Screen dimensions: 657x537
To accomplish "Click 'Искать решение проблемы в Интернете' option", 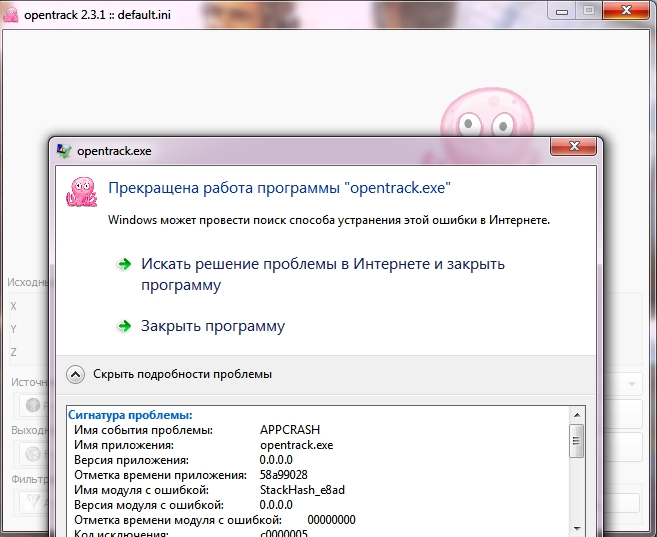I will pos(323,274).
